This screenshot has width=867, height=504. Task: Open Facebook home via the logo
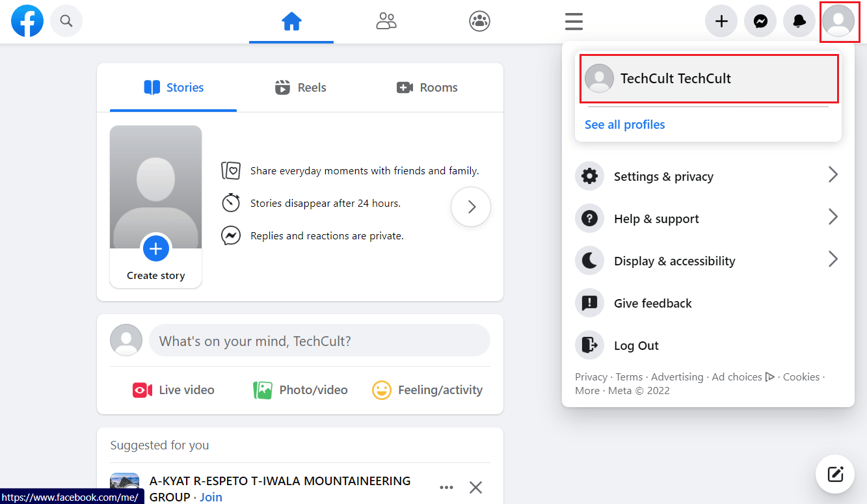[x=27, y=21]
